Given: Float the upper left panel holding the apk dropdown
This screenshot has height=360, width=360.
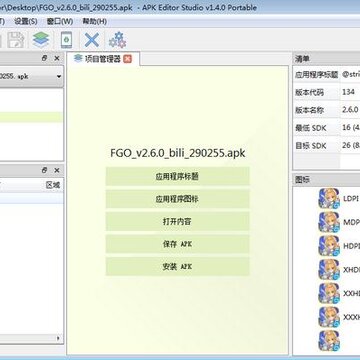Looking at the screenshot, I should point(45,58).
